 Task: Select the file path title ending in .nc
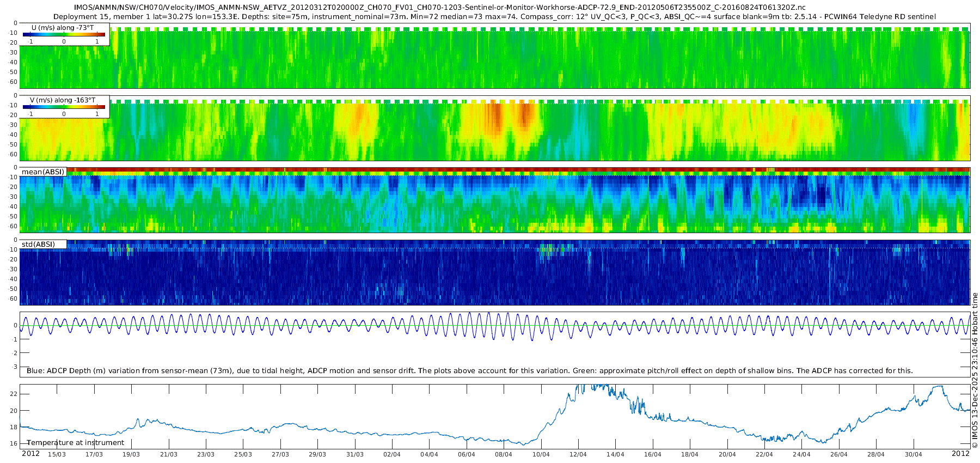(440, 8)
